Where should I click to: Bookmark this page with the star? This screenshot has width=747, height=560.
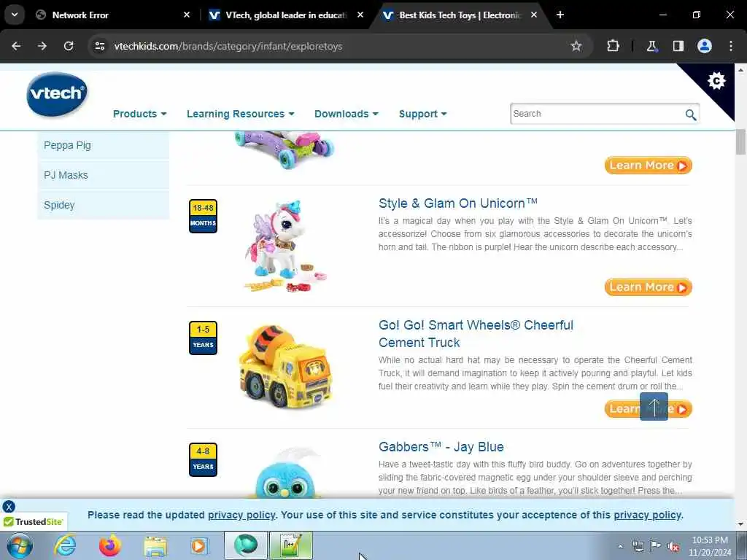576,46
